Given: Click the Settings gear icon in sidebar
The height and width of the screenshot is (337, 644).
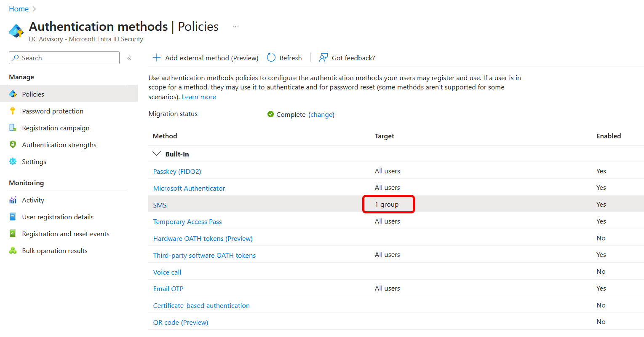Looking at the screenshot, I should point(13,162).
